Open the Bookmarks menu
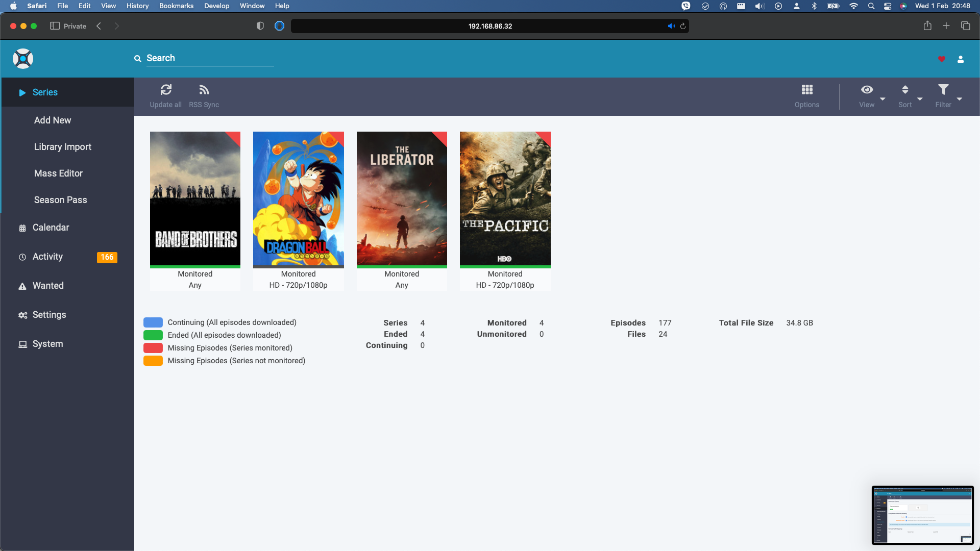The image size is (980, 551). click(176, 6)
